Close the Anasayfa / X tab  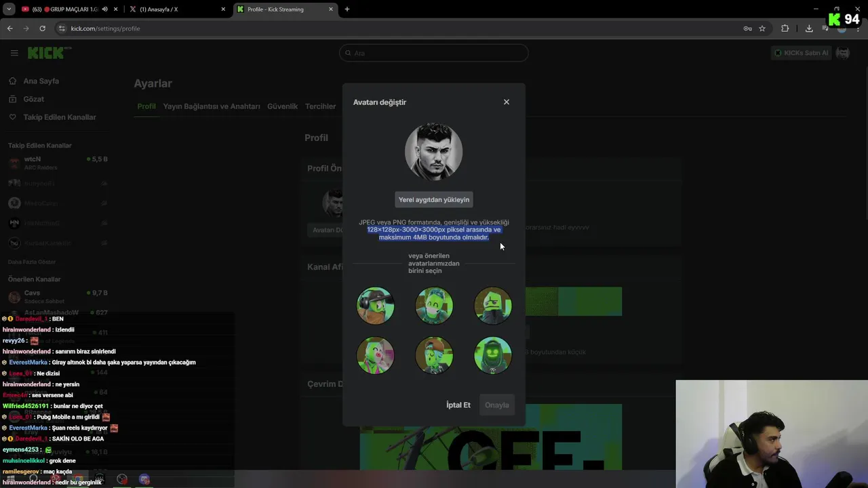[x=223, y=9]
